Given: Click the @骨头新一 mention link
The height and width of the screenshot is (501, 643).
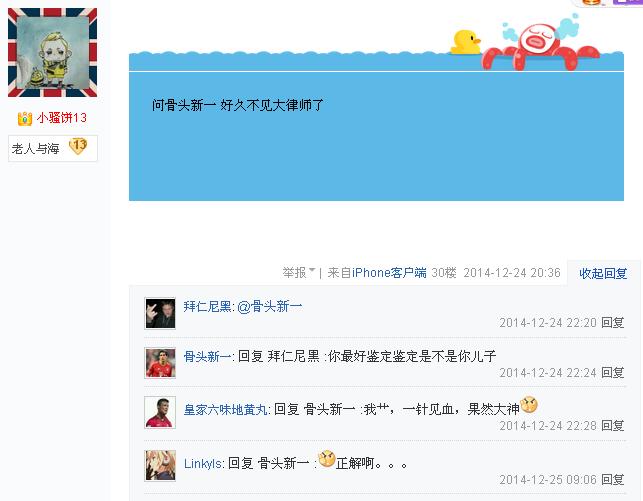Looking at the screenshot, I should point(270,306).
